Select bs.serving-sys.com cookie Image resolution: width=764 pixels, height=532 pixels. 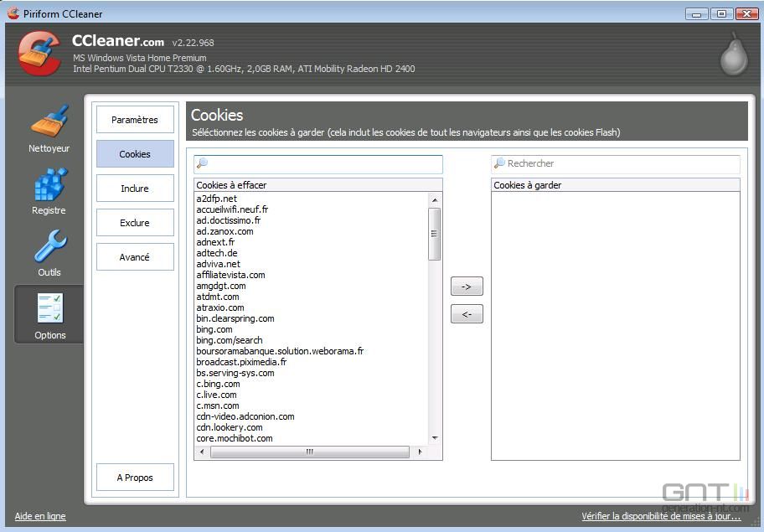coord(235,373)
